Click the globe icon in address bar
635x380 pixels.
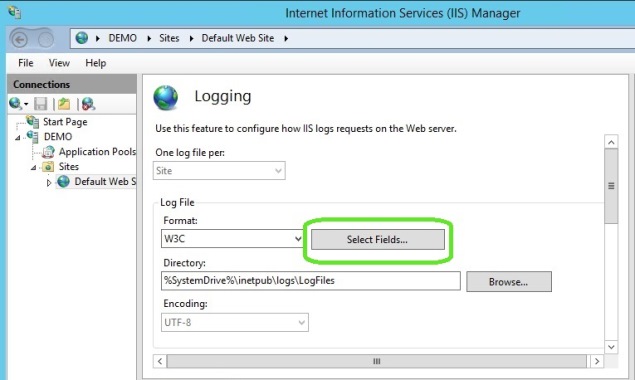pos(82,38)
